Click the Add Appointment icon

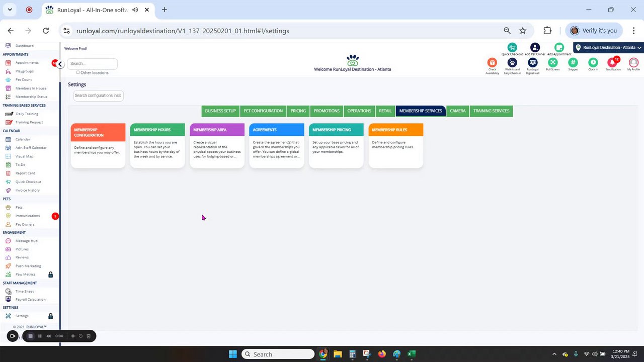559,48
